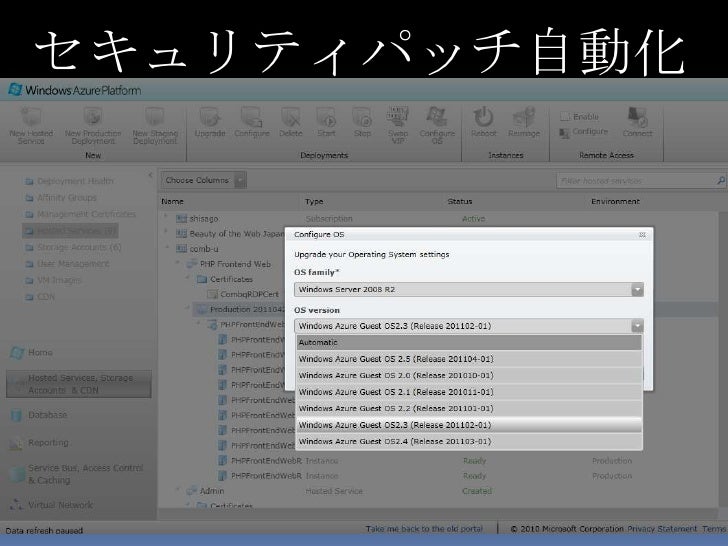Image resolution: width=728 pixels, height=546 pixels.
Task: Choose Guest OS 2.1 (Release 201011-01)
Action: [x=469, y=392]
